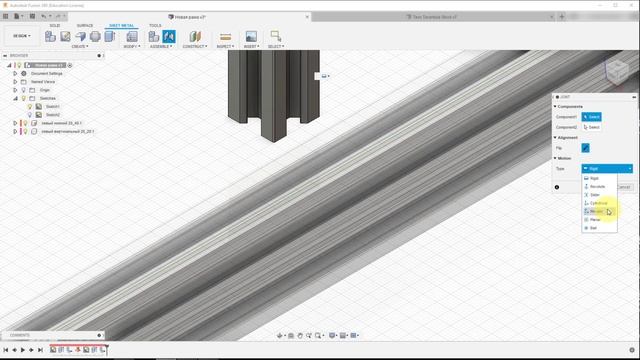Viewport: 640px width, 360px height.
Task: Open the SELECT dropdown menu
Action: 276,47
